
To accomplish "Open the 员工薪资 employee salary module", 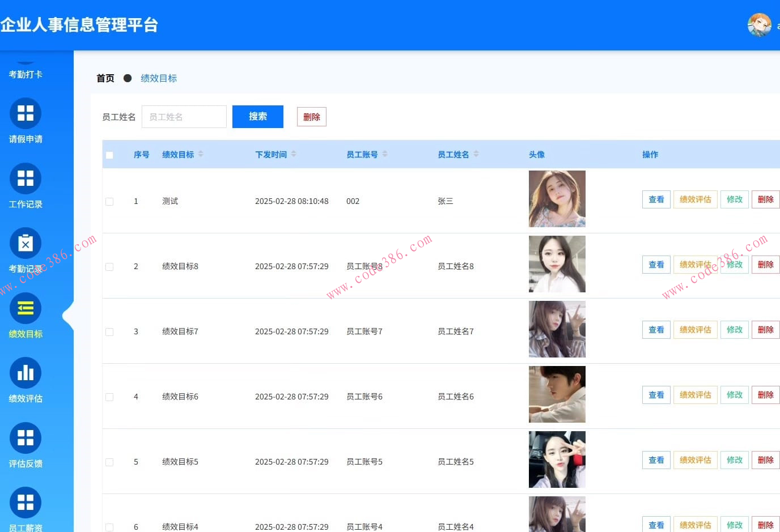I will 25,503.
